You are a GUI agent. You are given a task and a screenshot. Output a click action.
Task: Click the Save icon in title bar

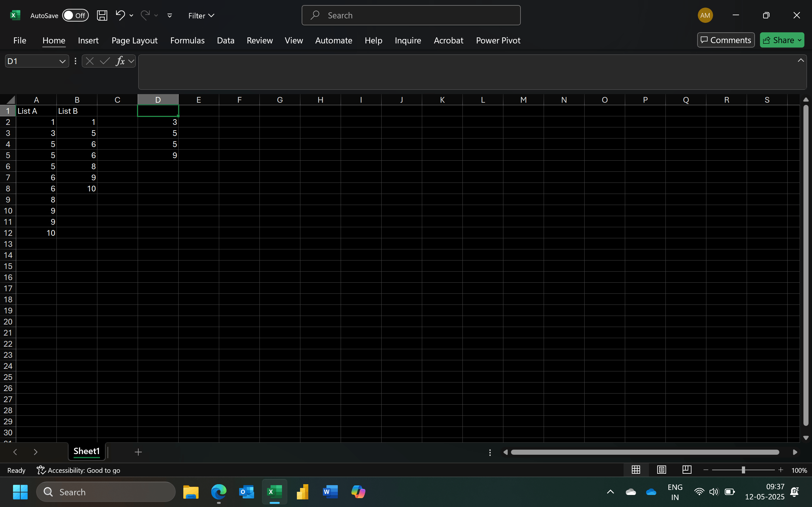tap(102, 16)
